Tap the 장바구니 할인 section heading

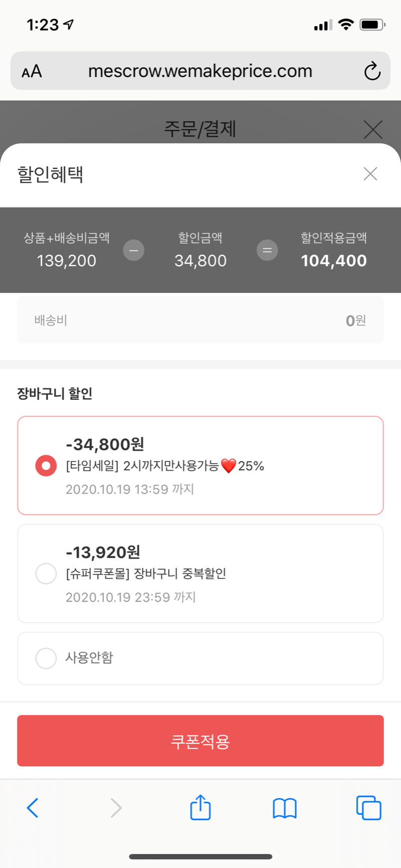point(55,394)
